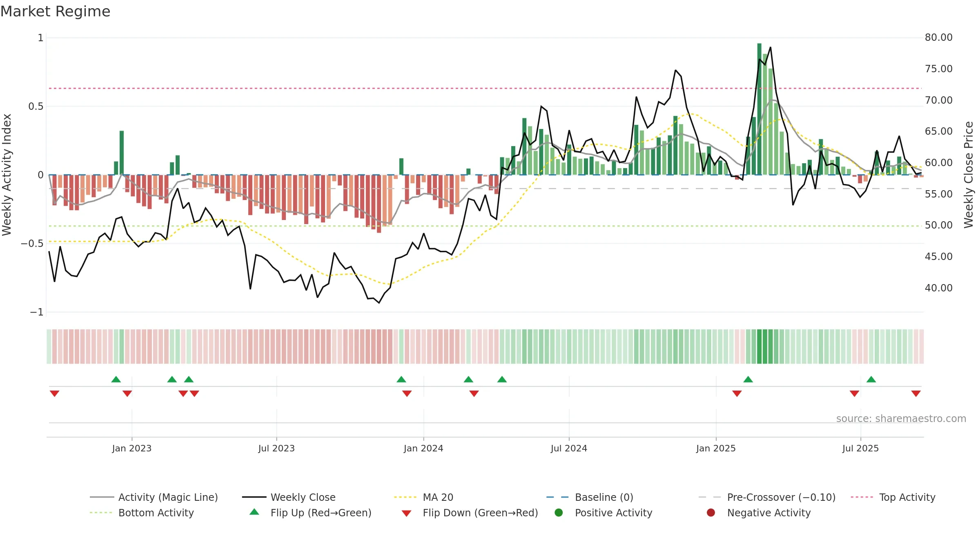Click the red flip-down marker just before Jul 2025
The image size is (980, 551).
(854, 393)
